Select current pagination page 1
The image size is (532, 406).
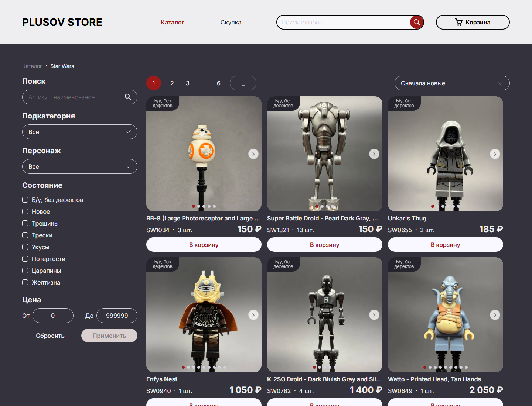[154, 83]
